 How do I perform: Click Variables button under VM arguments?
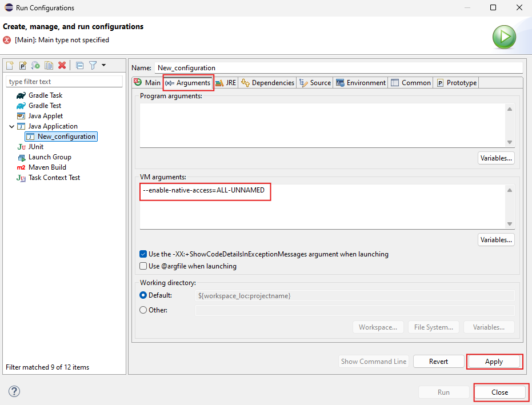coord(495,240)
